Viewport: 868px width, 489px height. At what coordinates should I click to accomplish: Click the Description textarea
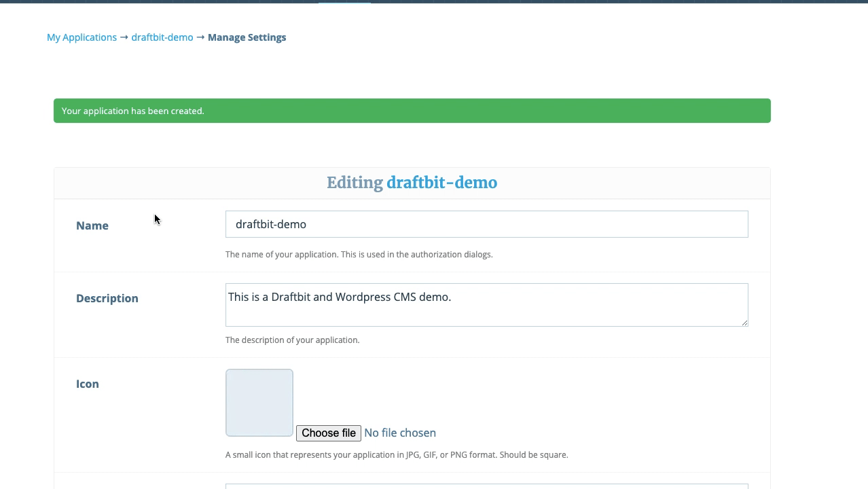coord(486,305)
